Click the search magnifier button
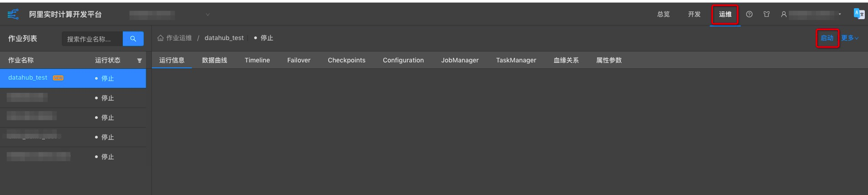 (x=133, y=39)
